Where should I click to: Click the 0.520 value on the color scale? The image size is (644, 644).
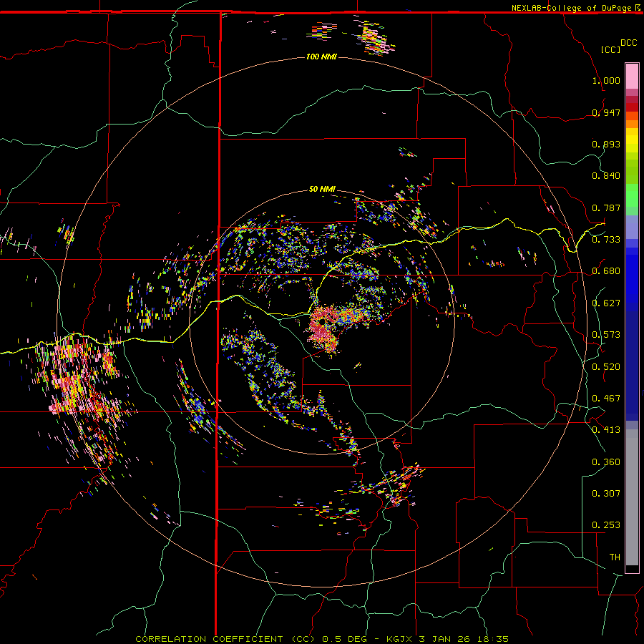(606, 367)
